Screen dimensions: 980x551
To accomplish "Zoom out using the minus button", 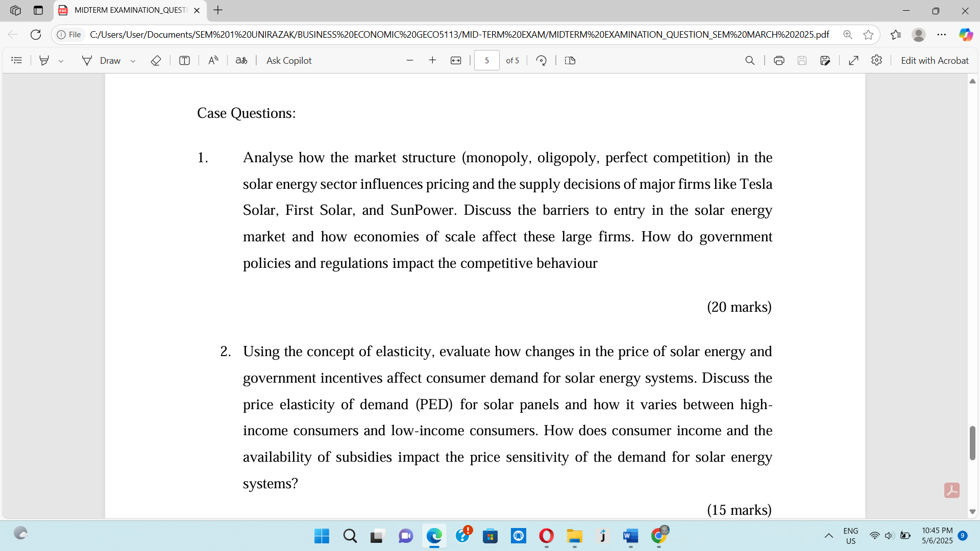I will (409, 60).
